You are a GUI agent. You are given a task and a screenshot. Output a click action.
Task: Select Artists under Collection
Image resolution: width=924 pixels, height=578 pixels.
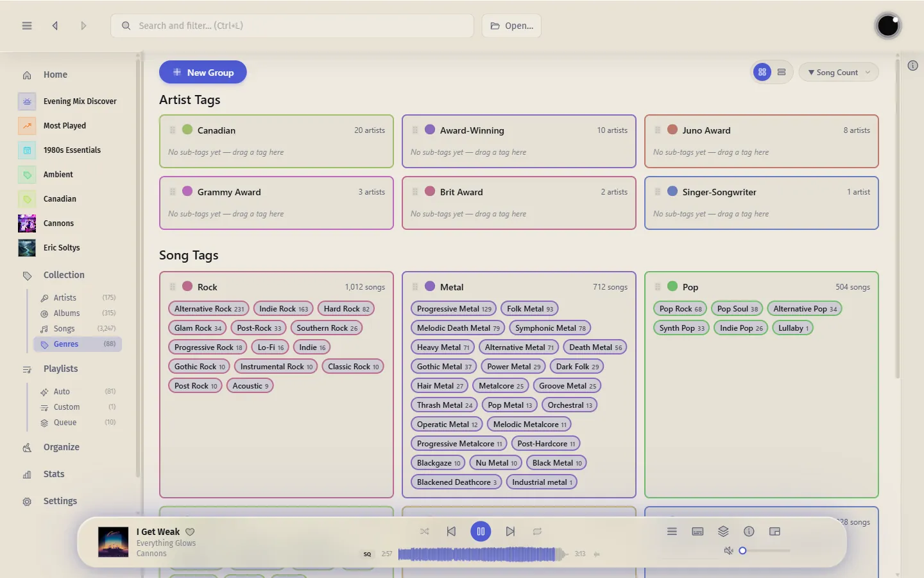click(78, 297)
